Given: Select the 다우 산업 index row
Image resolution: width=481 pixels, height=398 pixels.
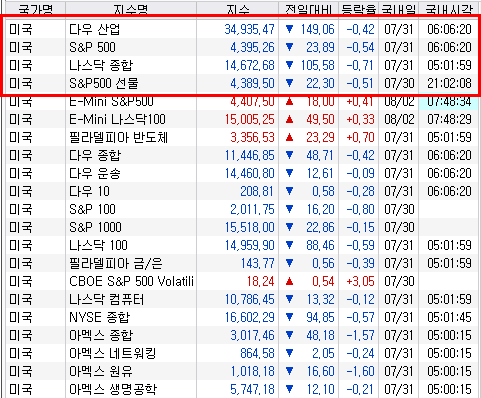Looking at the screenshot, I should coord(242,29).
